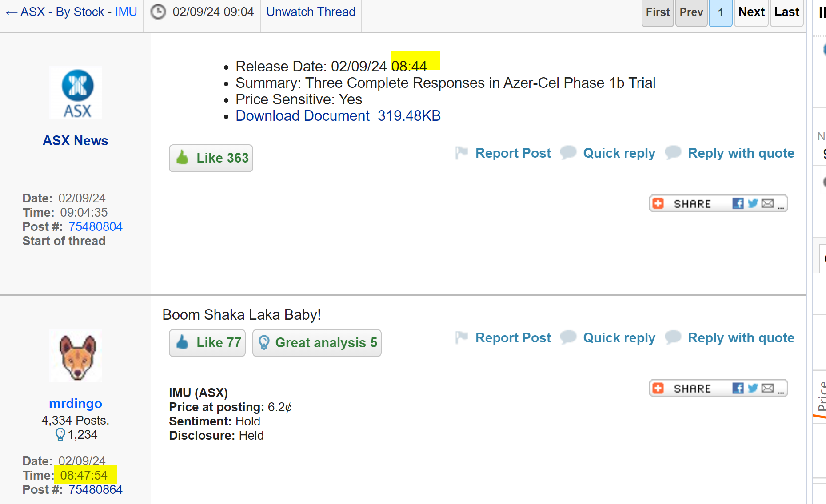Open mrdingo's dingo avatar image
The width and height of the screenshot is (826, 504).
pyautogui.click(x=76, y=356)
